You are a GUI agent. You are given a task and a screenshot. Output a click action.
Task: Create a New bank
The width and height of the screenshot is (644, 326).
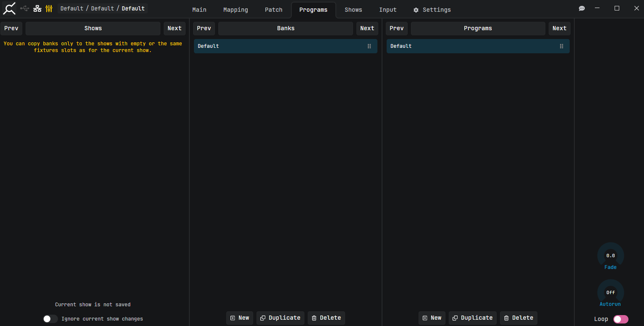tap(240, 318)
